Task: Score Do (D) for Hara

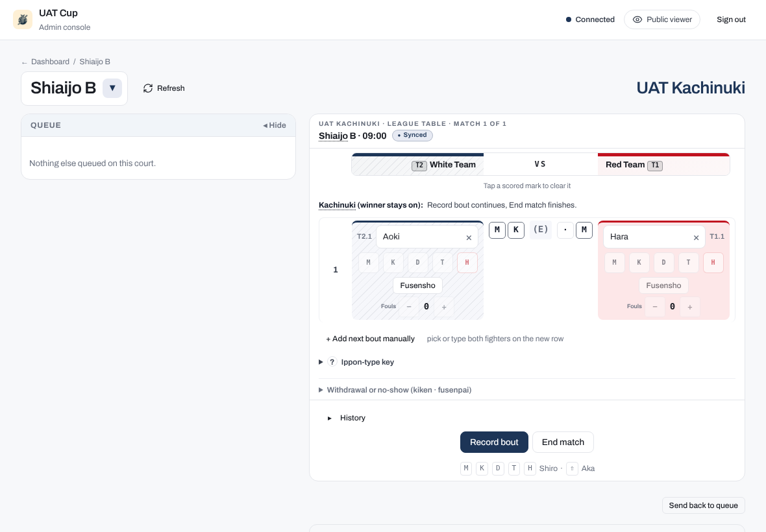Action: [x=663, y=263]
